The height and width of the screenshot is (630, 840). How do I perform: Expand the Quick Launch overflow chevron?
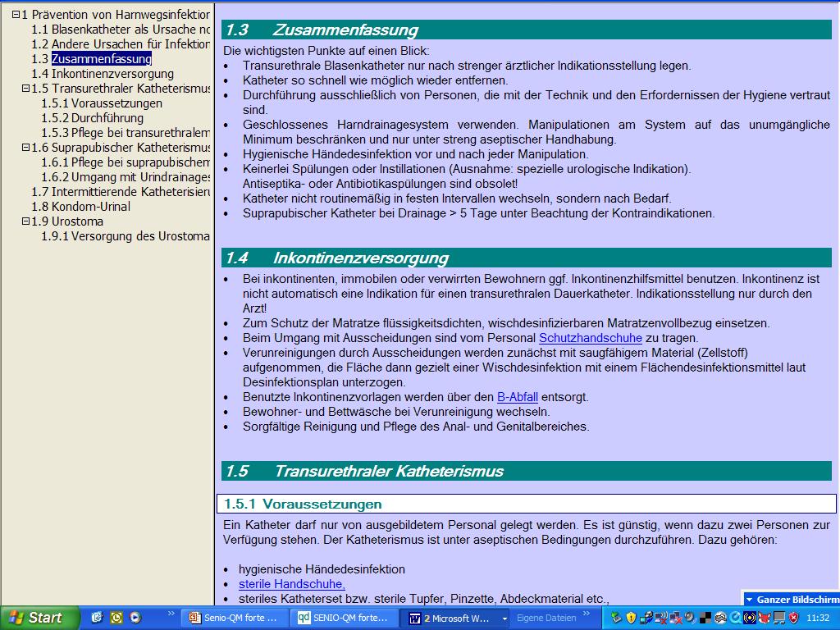point(171,614)
